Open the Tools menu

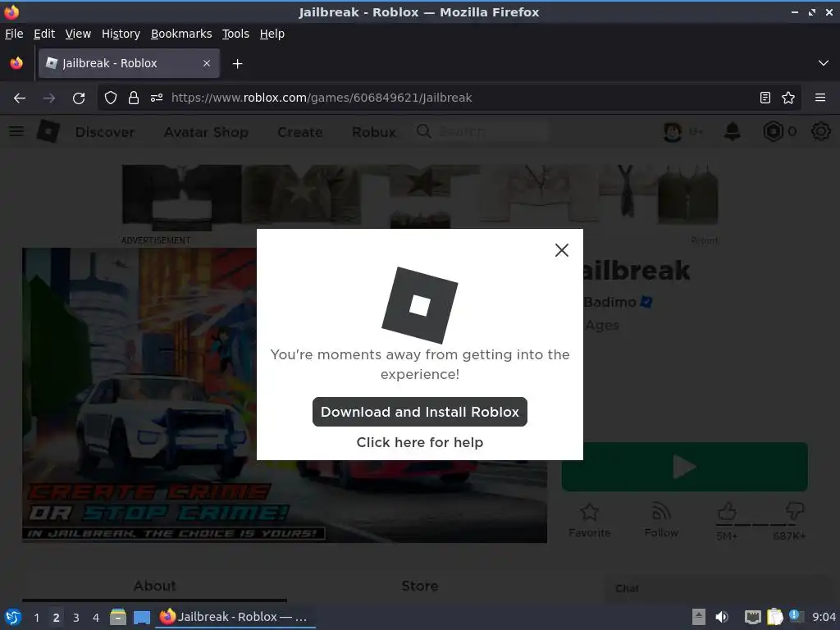235,34
